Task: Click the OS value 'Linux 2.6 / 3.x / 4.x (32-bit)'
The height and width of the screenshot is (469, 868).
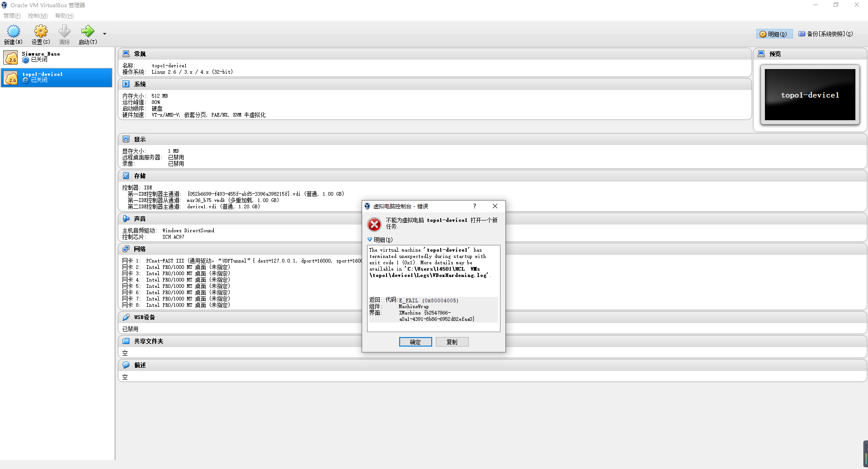Action: point(192,72)
